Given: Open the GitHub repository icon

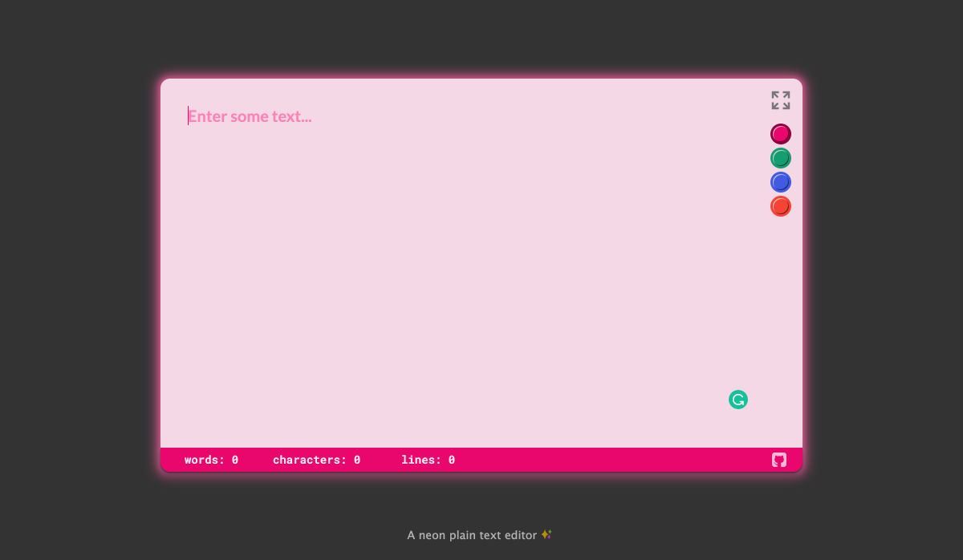Looking at the screenshot, I should [778, 460].
